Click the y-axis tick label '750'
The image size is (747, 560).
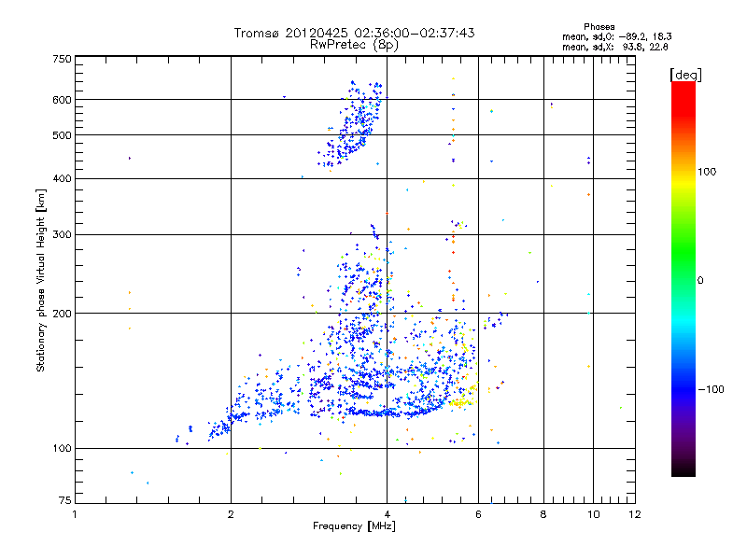(x=62, y=59)
